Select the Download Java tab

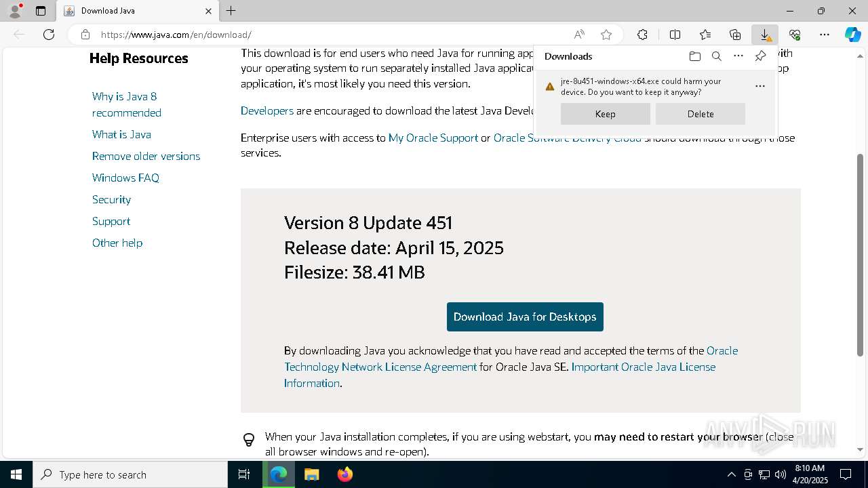pos(138,11)
